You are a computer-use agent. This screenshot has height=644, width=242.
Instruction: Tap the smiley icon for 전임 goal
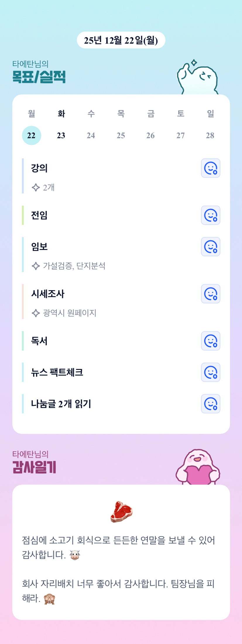tap(210, 215)
